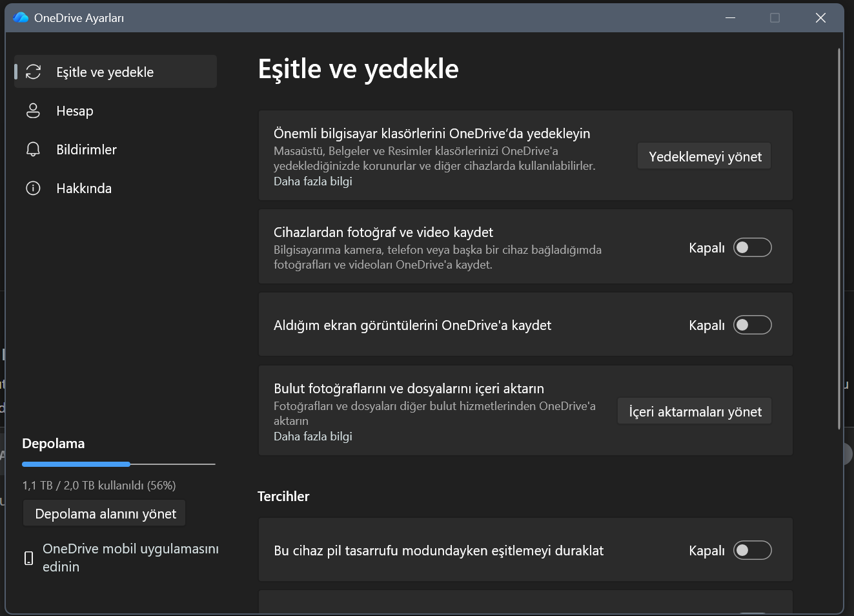Click the Yedeklemeyi yönet button
Image resolution: width=854 pixels, height=616 pixels.
coord(704,156)
